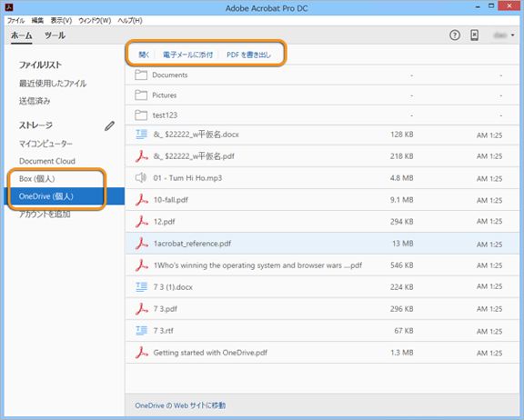Select 10-fall.pdf file name
Image resolution: width=524 pixels, height=420 pixels.
coord(170,200)
